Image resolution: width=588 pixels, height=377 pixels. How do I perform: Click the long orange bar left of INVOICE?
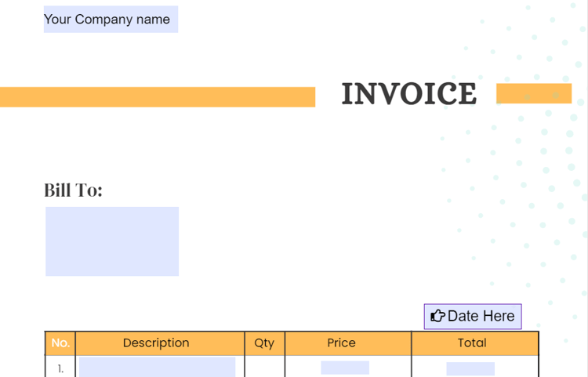[158, 97]
